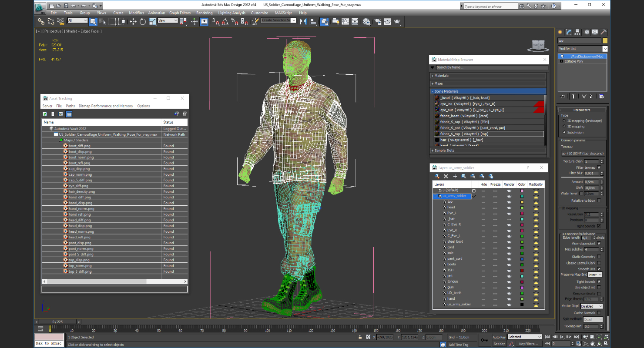
Task: Select the 3D mapping radio button
Action: click(x=565, y=127)
